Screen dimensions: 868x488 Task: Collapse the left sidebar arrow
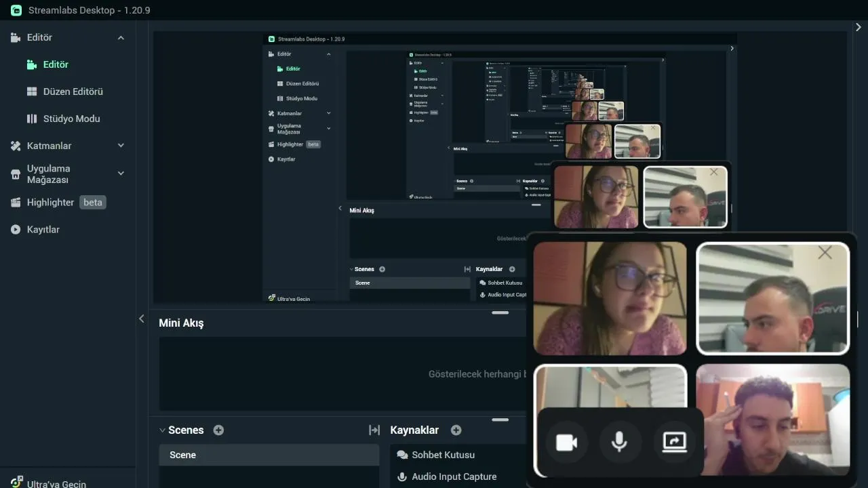tap(142, 319)
